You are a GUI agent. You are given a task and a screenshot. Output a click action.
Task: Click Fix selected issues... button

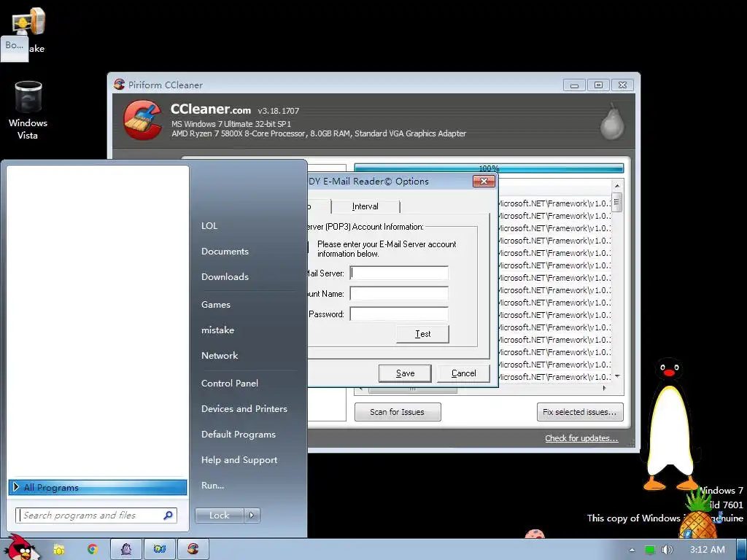click(x=580, y=412)
